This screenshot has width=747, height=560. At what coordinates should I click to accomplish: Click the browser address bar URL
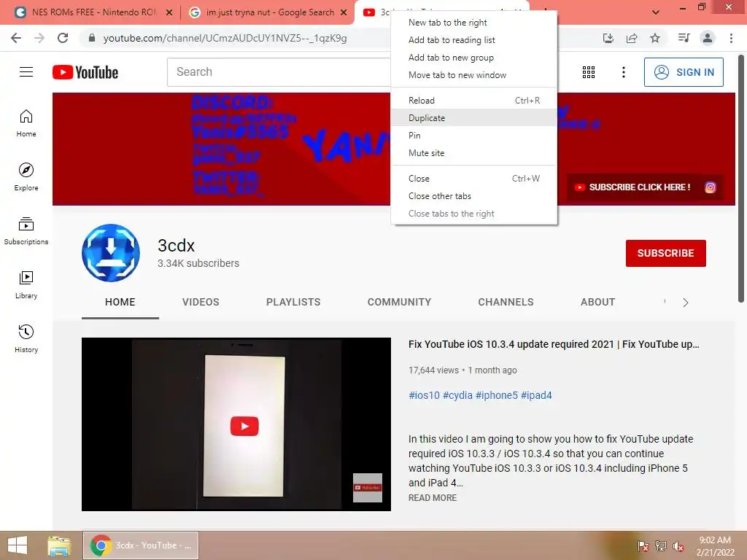click(x=225, y=38)
